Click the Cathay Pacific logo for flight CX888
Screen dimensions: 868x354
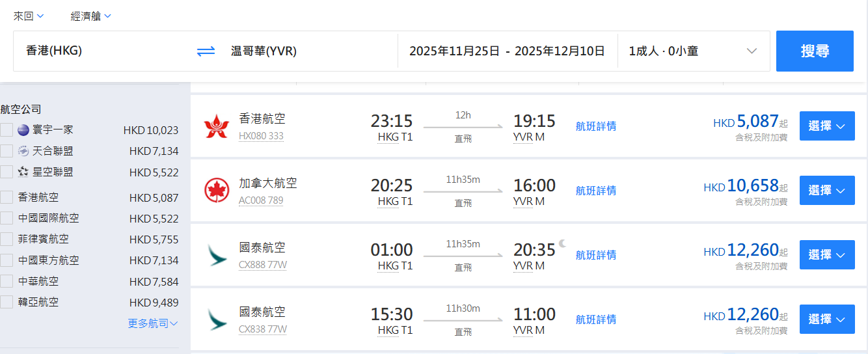point(217,254)
